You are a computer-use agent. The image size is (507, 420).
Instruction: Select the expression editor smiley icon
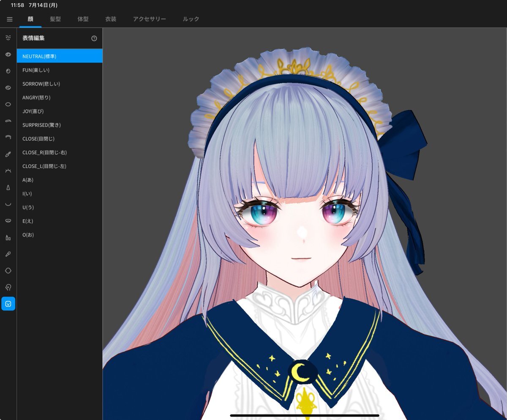click(x=8, y=304)
